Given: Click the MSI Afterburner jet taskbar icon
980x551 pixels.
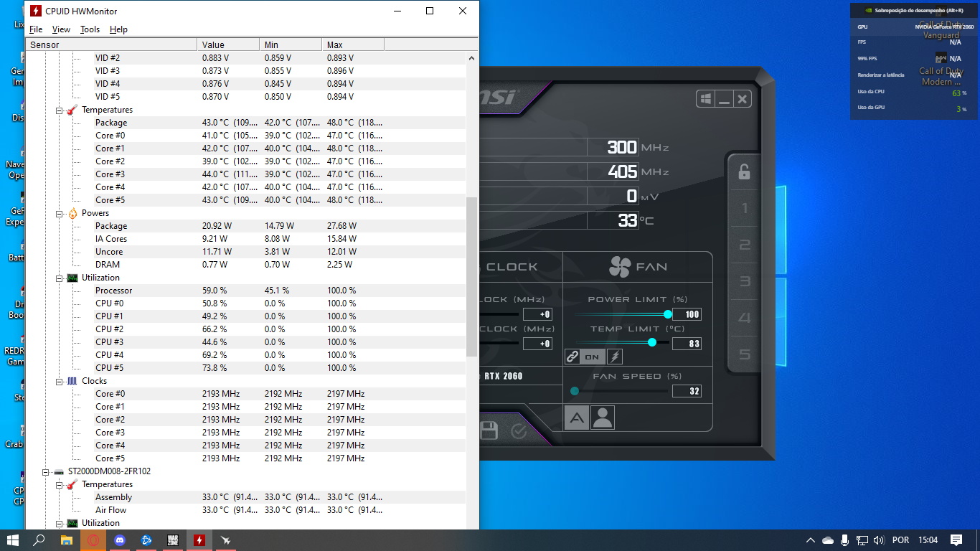Looking at the screenshot, I should point(226,540).
